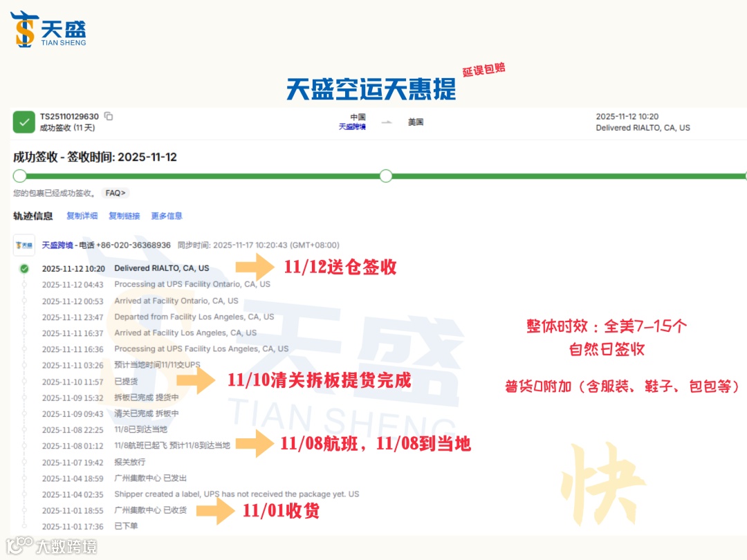Image resolution: width=747 pixels, height=560 pixels.
Task: Select 'Shipper created a label' row
Action: [x=201, y=494]
